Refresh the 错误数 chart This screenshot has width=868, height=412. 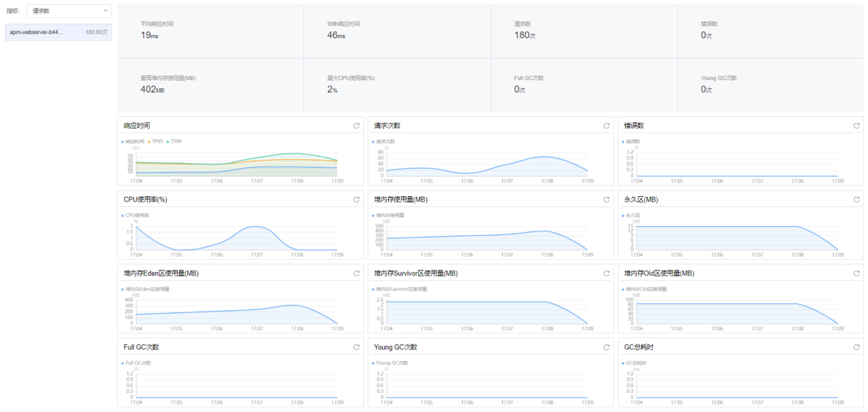[x=856, y=126]
